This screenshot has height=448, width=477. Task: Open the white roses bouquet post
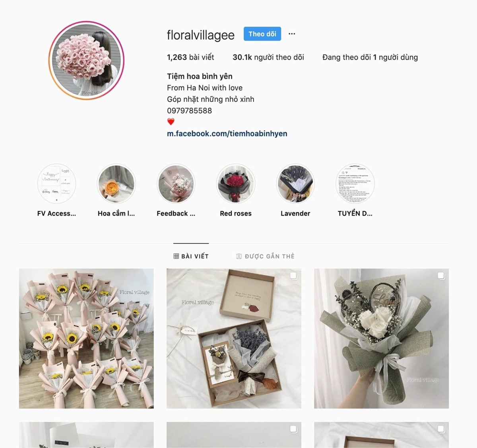382,339
